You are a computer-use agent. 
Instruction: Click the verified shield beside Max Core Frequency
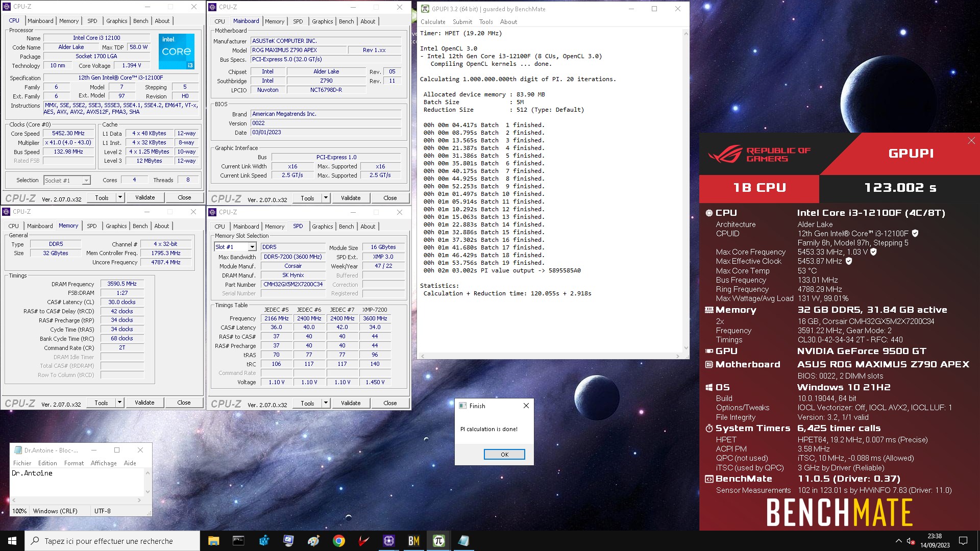coord(873,252)
